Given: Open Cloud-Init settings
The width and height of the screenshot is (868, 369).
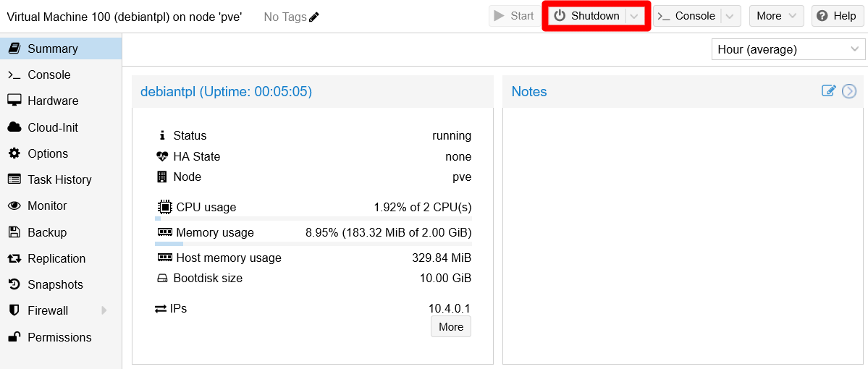Looking at the screenshot, I should (x=52, y=127).
